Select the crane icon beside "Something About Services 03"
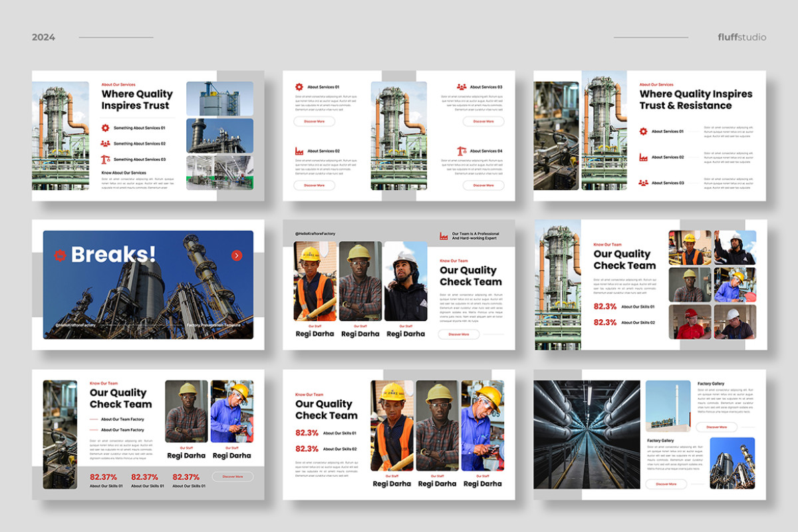 [x=106, y=160]
